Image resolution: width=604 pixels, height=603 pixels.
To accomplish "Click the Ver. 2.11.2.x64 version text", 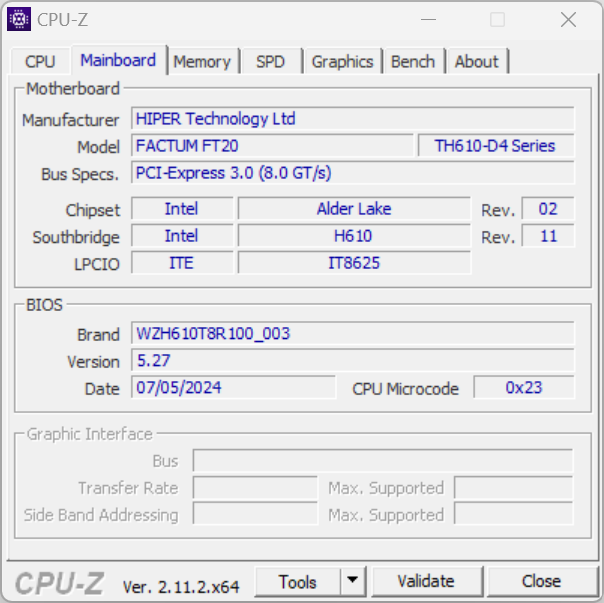I will (x=181, y=587).
